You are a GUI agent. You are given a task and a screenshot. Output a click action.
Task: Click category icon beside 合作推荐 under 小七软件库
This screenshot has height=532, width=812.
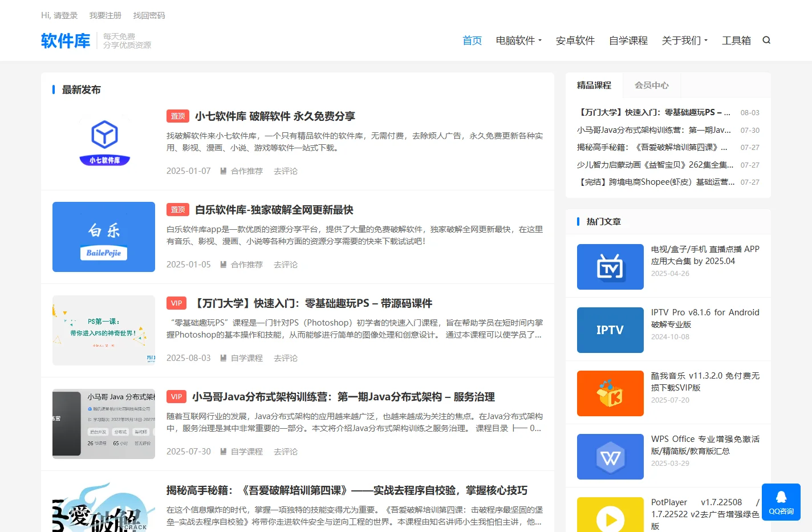(224, 171)
